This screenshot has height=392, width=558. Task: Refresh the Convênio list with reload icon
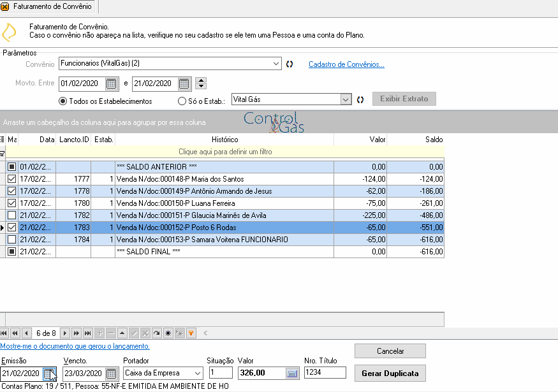click(290, 64)
